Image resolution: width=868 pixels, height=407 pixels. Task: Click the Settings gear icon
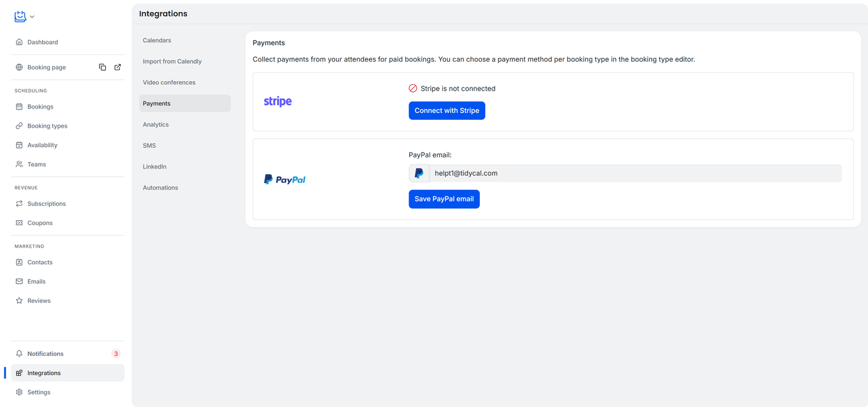pyautogui.click(x=19, y=392)
